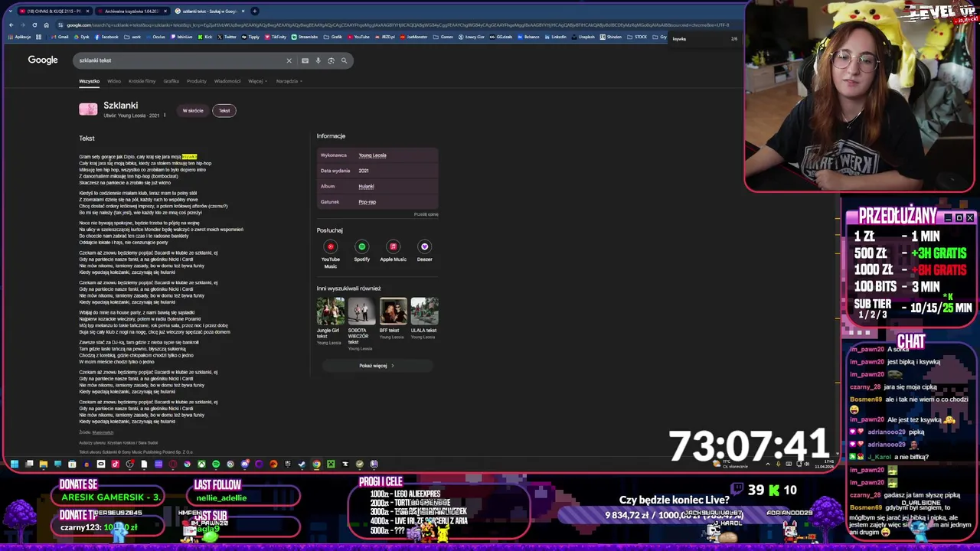980x551 pixels.
Task: Expand the Narzędzia tools dropdown
Action: (x=289, y=81)
